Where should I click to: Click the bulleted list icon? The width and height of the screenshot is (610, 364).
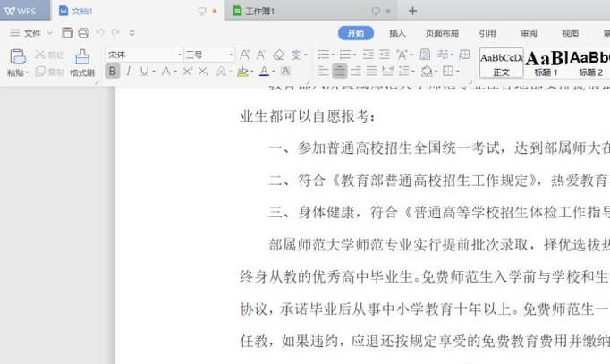[x=324, y=55]
